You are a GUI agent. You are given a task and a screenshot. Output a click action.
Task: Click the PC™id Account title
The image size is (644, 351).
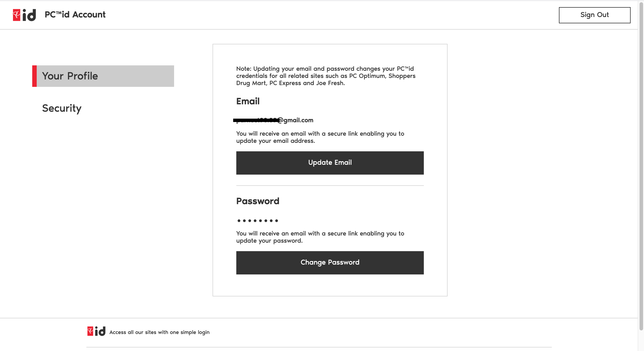[x=75, y=15]
